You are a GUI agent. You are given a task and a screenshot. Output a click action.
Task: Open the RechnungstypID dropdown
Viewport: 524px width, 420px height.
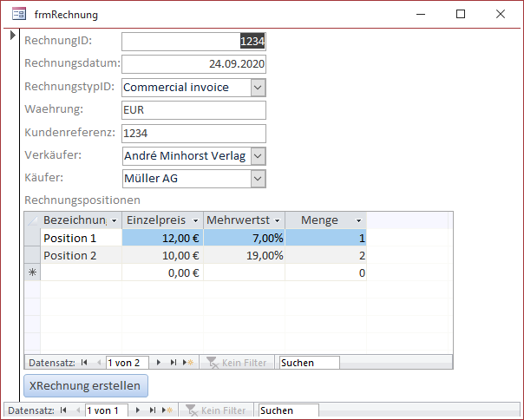pos(258,87)
